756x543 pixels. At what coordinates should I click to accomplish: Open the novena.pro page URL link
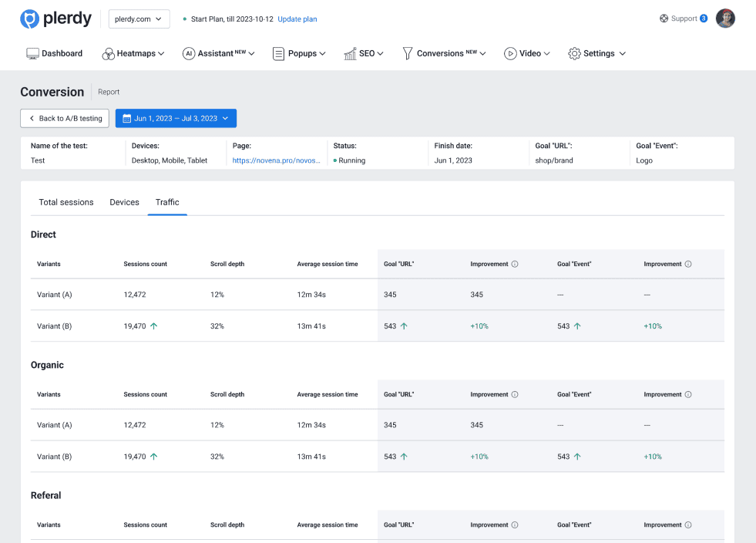276,160
